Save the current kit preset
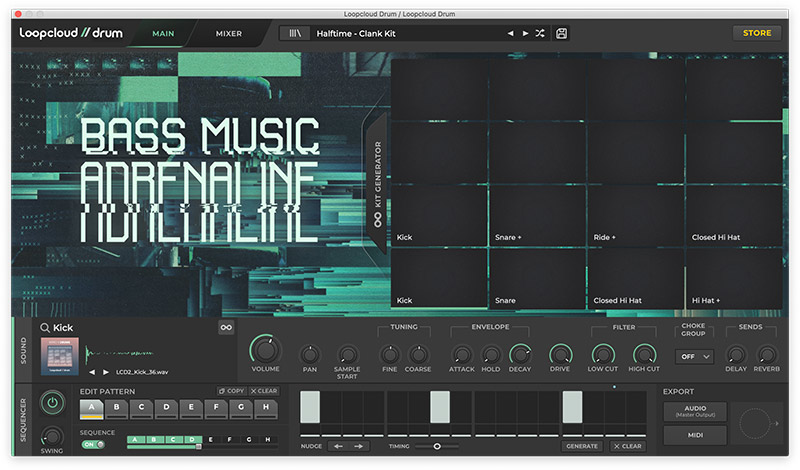Viewport: 800px width, 470px height. tap(561, 34)
